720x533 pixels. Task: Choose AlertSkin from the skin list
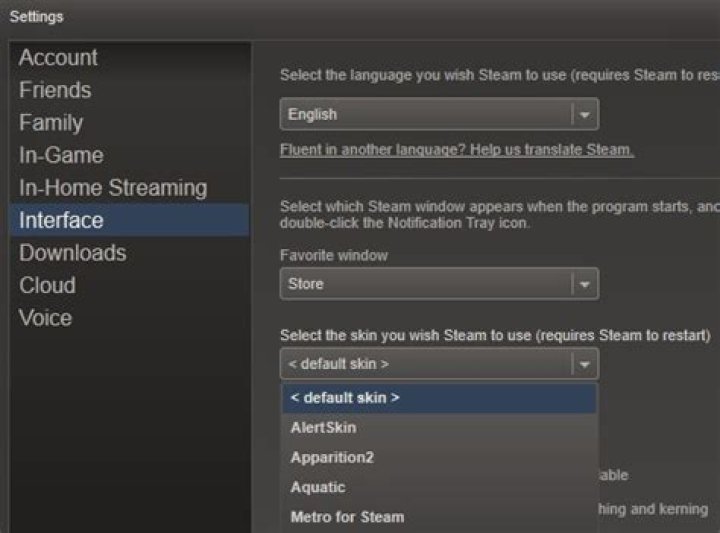tap(439, 427)
